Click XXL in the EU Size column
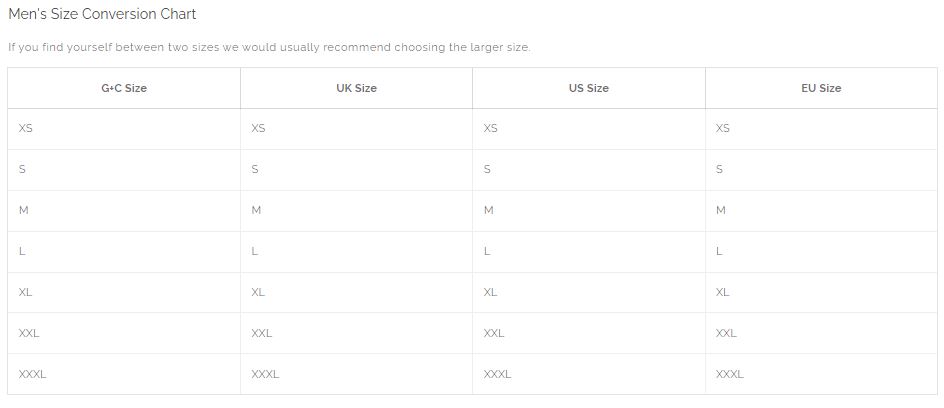944x408 pixels. tap(727, 333)
